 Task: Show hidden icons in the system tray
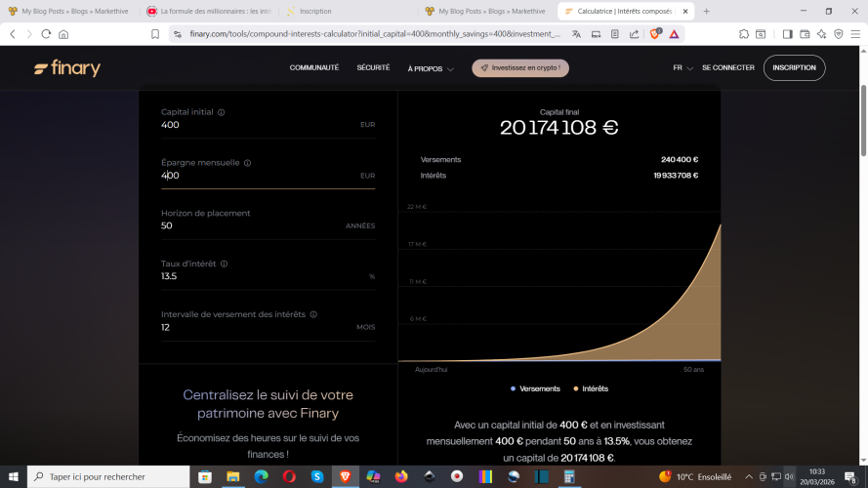747,476
